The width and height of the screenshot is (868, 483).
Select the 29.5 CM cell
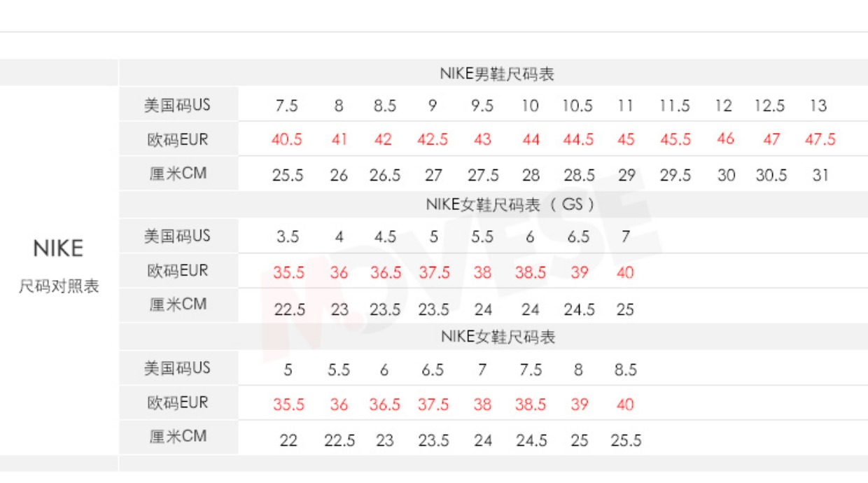[675, 175]
